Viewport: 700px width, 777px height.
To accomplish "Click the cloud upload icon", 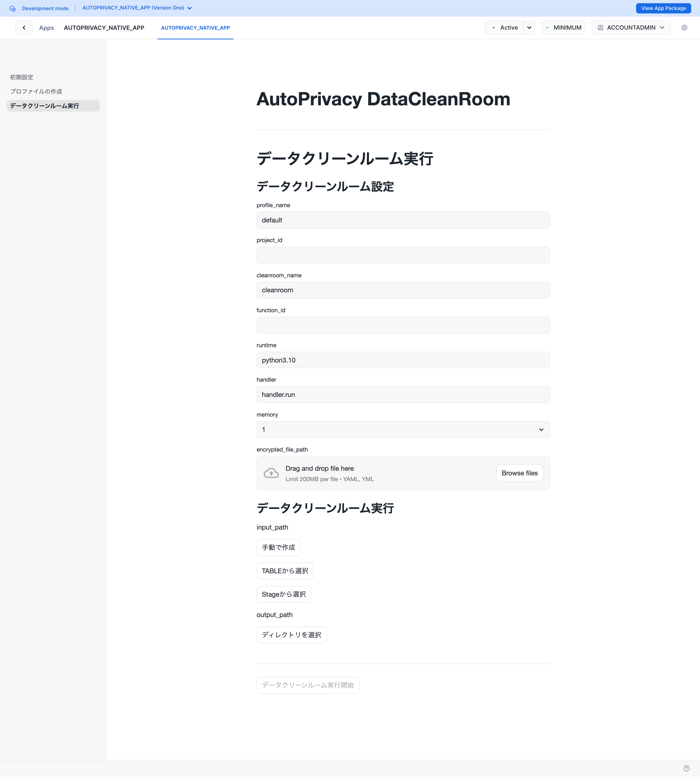I will [x=271, y=473].
